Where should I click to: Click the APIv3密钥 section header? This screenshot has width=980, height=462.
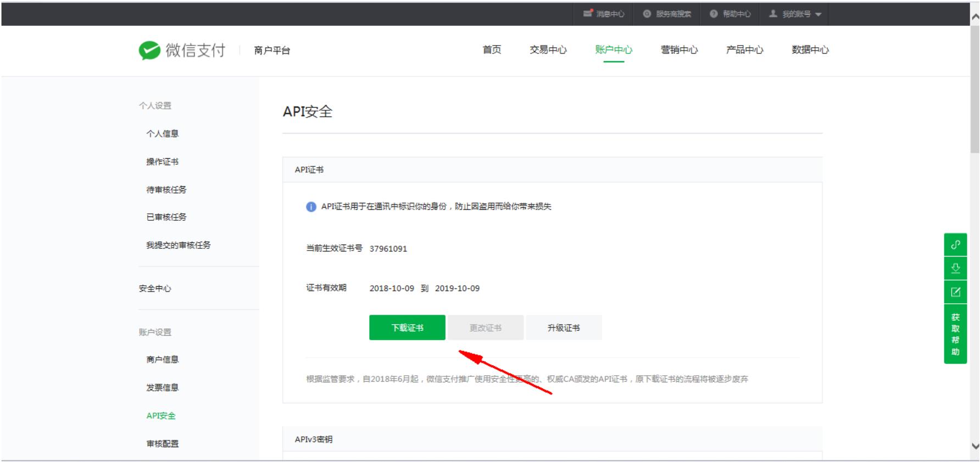(313, 439)
